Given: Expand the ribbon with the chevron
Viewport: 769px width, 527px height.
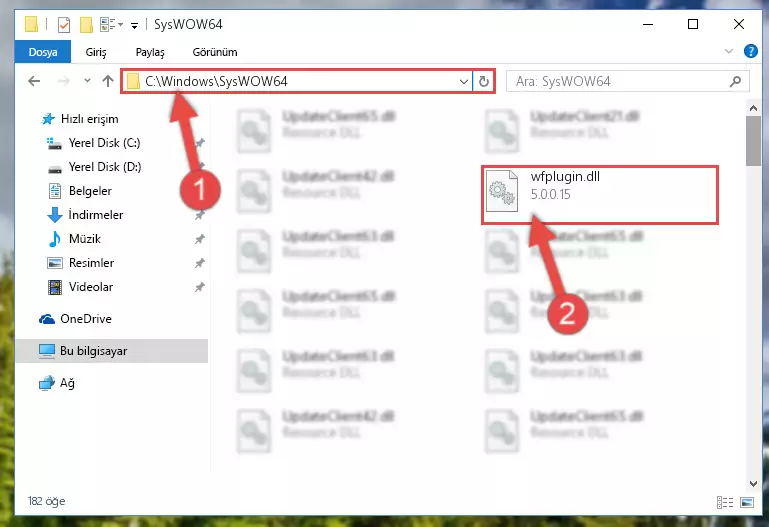Looking at the screenshot, I should [729, 51].
